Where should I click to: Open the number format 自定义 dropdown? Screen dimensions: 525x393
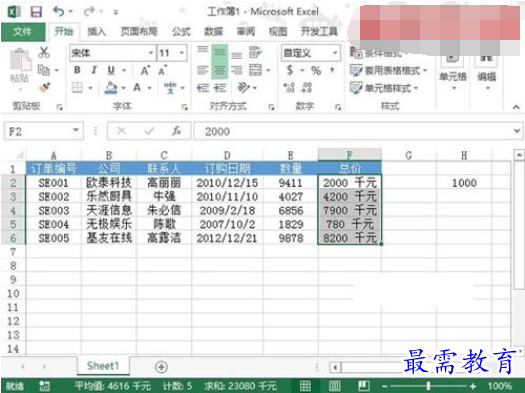click(335, 53)
